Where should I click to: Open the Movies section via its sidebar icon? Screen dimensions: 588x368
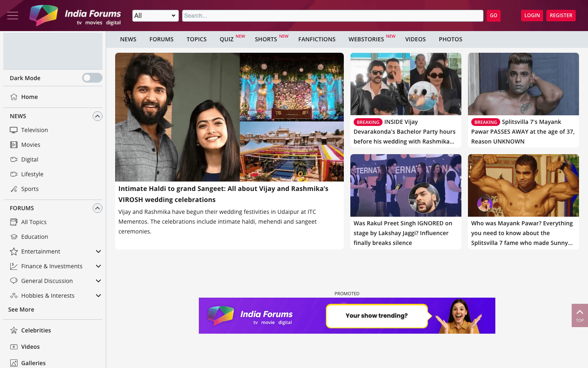(13, 144)
